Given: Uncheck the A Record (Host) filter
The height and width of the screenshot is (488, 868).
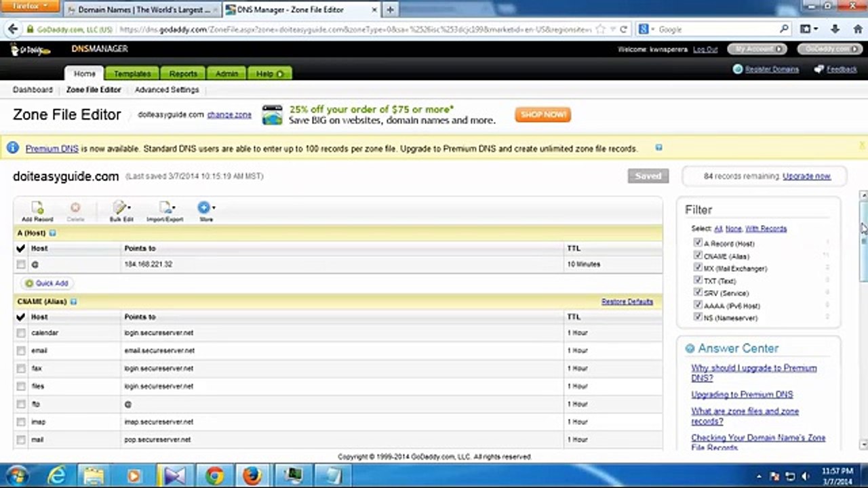Looking at the screenshot, I should (698, 243).
